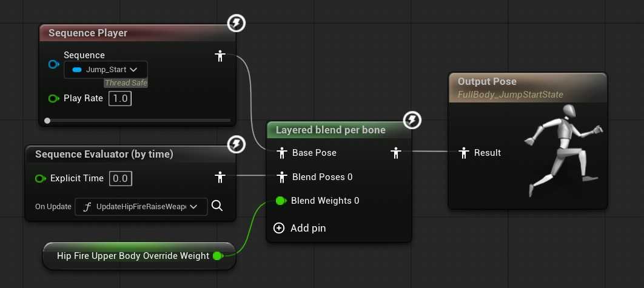This screenshot has width=644, height=288.
Task: Click lightning icon on Layered blend per bone
Action: click(x=412, y=120)
